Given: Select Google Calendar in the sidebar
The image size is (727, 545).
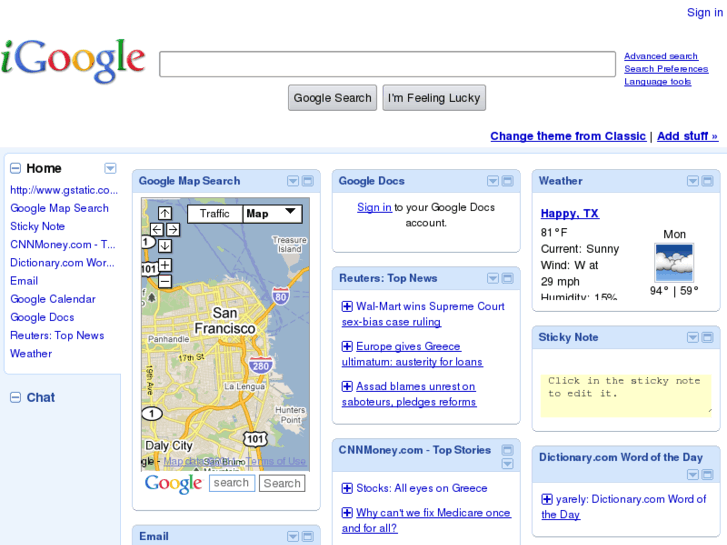Looking at the screenshot, I should [53, 299].
